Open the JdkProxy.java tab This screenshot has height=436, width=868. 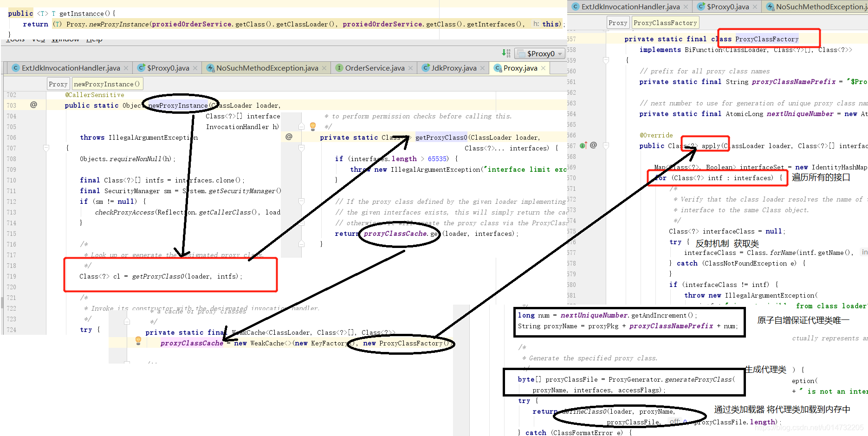click(x=453, y=68)
